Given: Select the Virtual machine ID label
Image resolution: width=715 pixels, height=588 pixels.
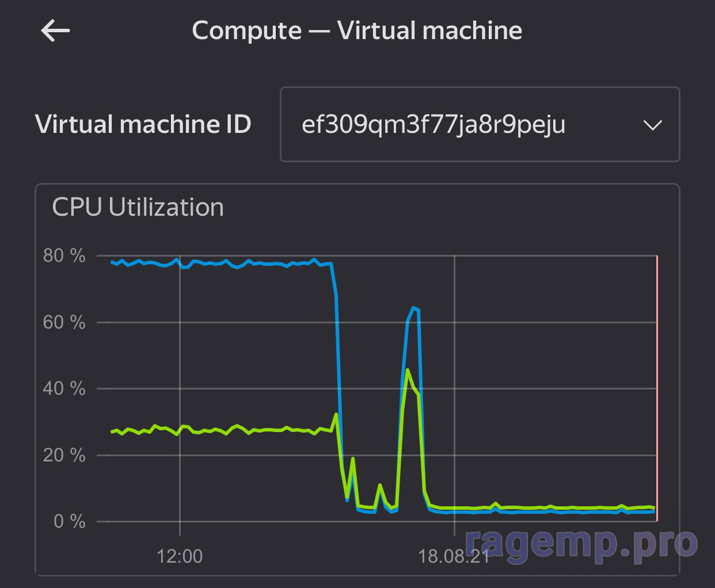Looking at the screenshot, I should click(143, 124).
